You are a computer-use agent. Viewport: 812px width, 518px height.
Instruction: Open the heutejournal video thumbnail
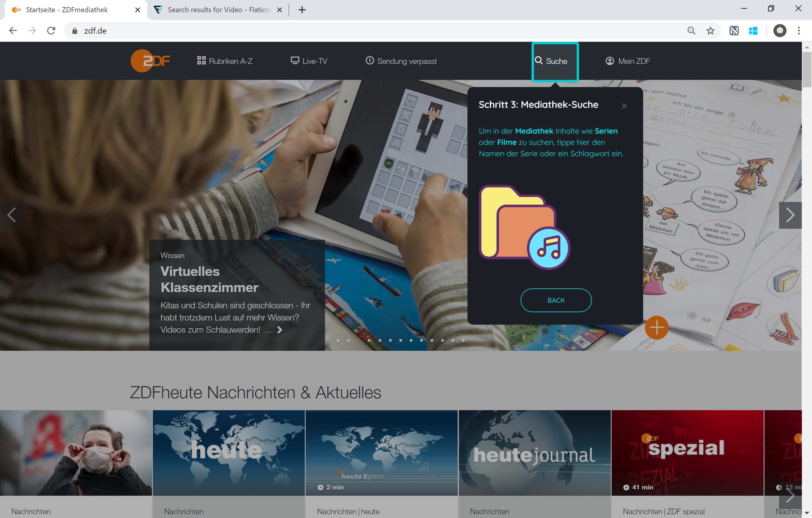[x=534, y=453]
